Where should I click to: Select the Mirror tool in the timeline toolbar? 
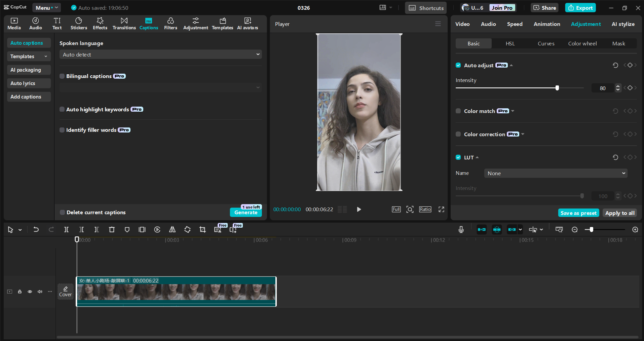click(172, 230)
